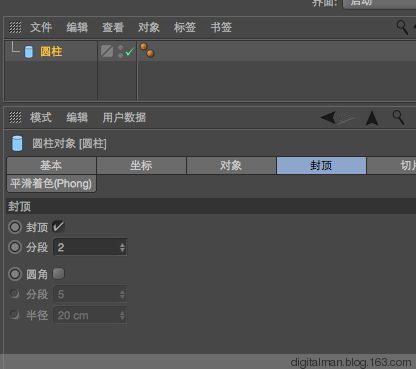Enable the 圆角 checkbox

click(x=58, y=274)
